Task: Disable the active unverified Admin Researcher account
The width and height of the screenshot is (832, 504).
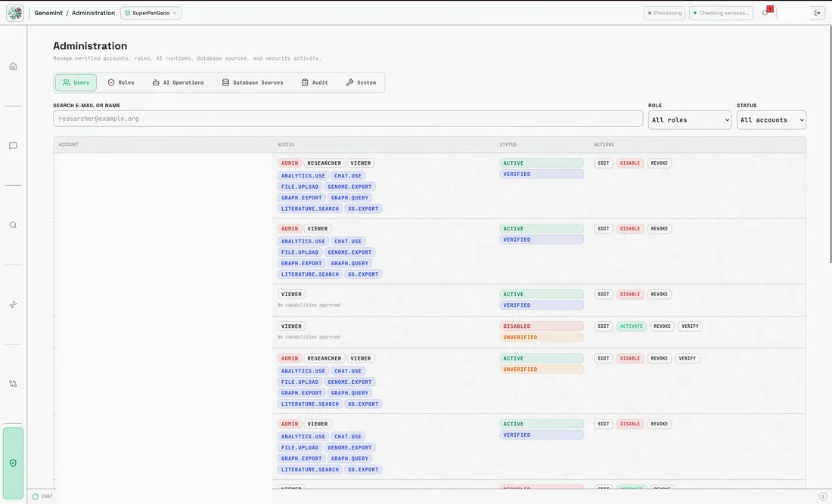Action: tap(630, 358)
